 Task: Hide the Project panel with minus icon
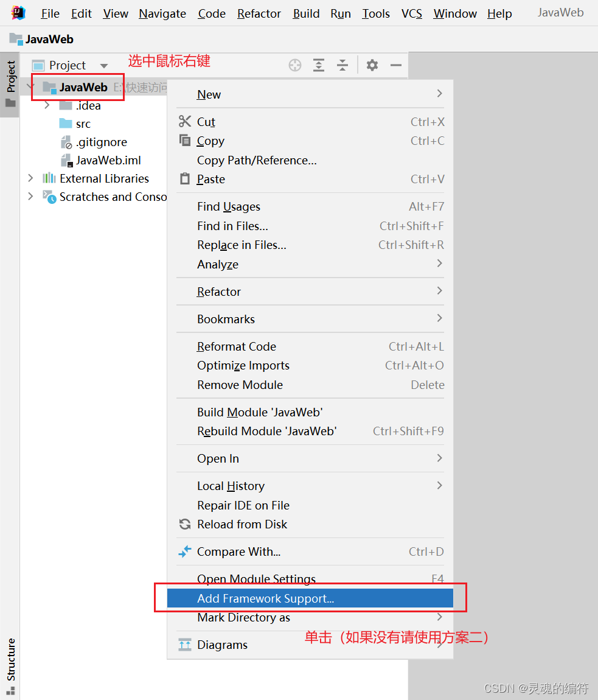396,65
